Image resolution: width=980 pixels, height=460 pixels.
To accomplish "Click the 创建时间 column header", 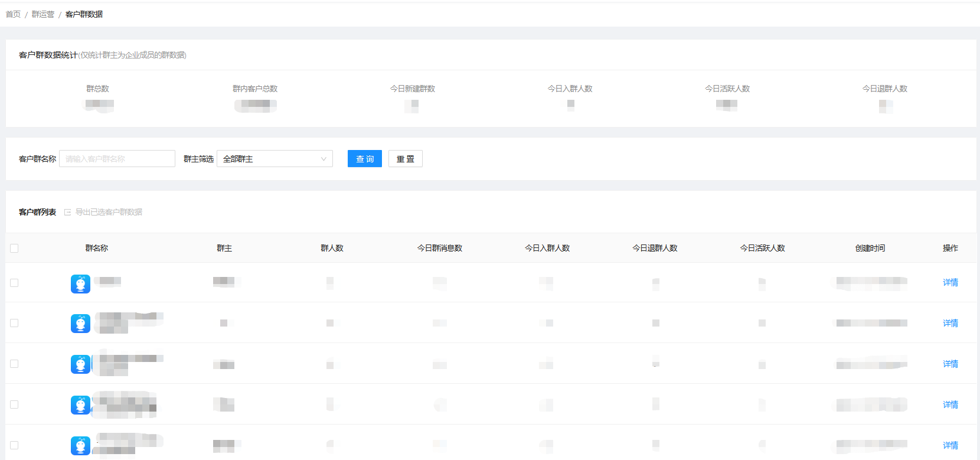I will click(x=870, y=248).
